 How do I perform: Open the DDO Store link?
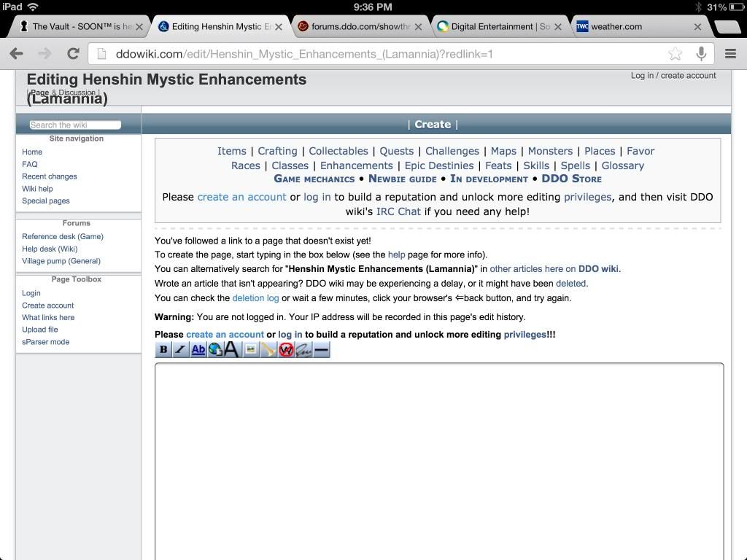571,179
